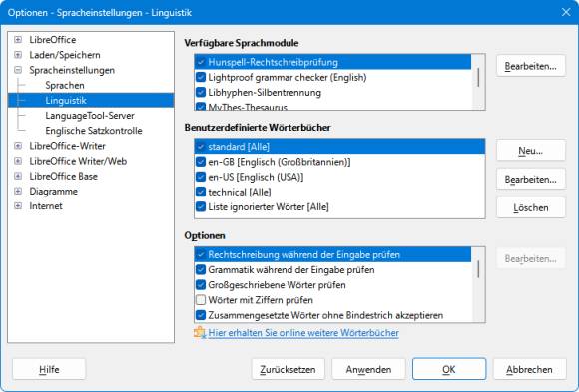Uncheck Libhyphen-Silbentrennung module
Image resolution: width=579 pixels, height=392 pixels.
pyautogui.click(x=201, y=93)
